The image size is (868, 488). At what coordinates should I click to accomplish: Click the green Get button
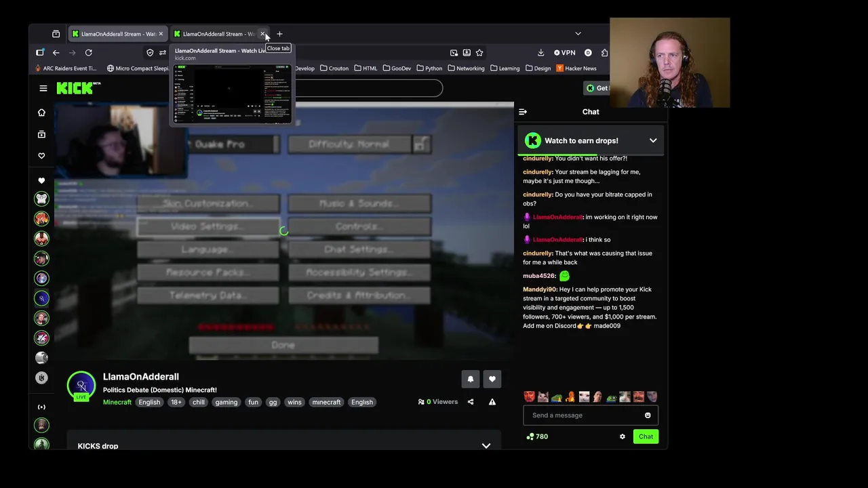click(597, 88)
